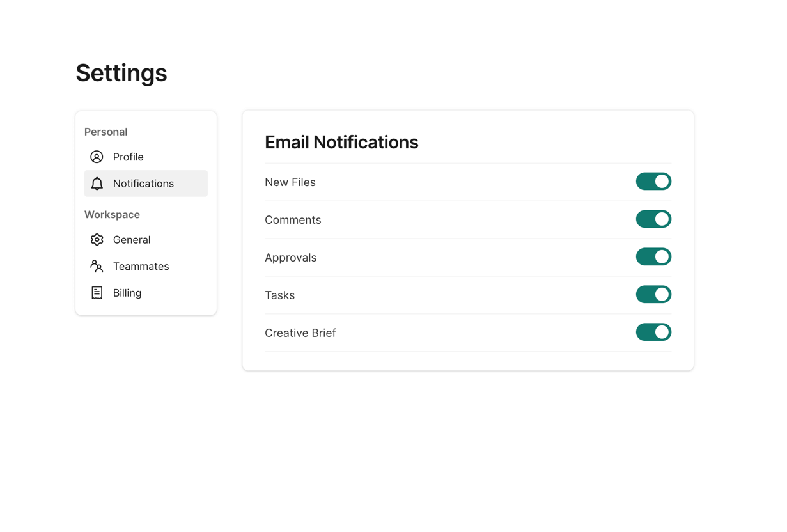This screenshot has width=787, height=532.
Task: Go to General workspace settings
Action: pyautogui.click(x=132, y=240)
